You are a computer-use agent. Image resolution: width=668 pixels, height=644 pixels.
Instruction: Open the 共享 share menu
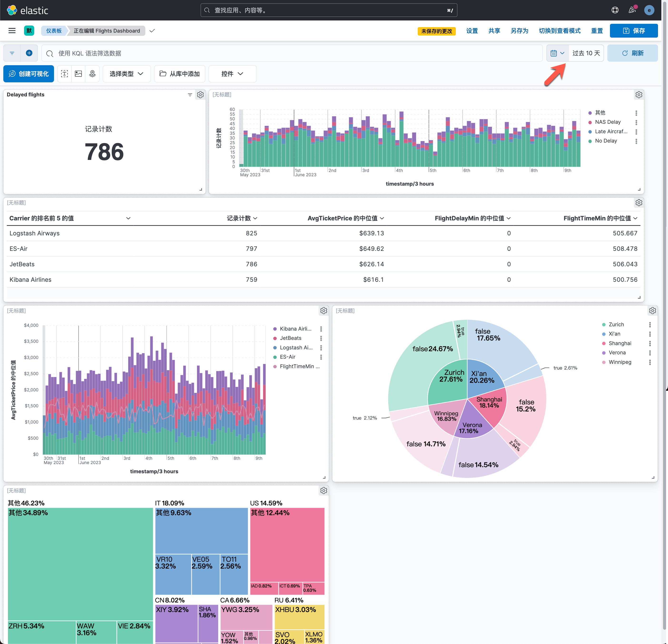click(494, 31)
